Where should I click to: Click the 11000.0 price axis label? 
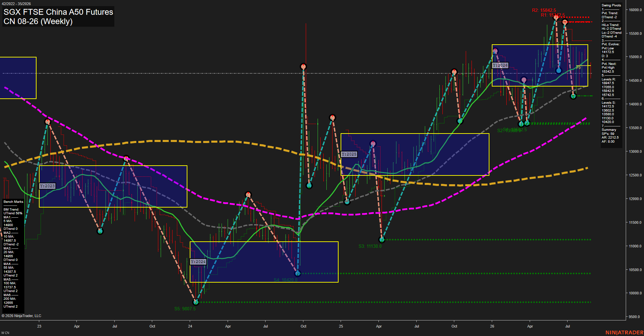pyautogui.click(x=635, y=246)
